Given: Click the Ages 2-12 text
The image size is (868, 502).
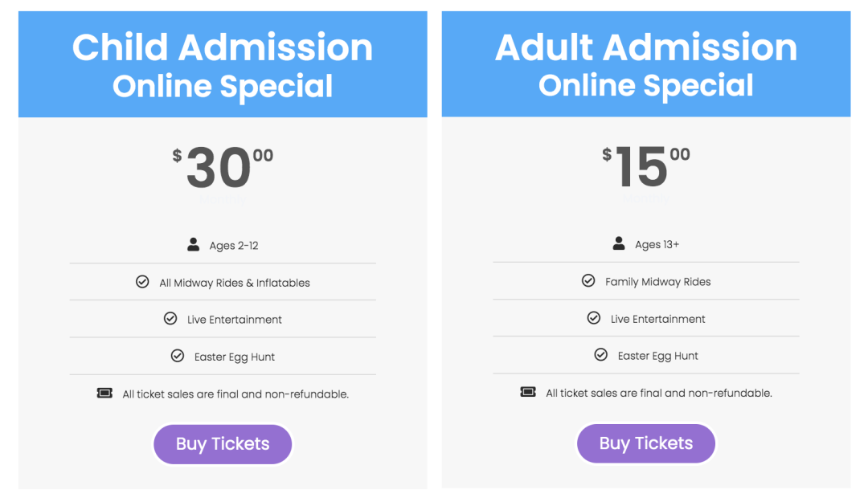Looking at the screenshot, I should [234, 246].
